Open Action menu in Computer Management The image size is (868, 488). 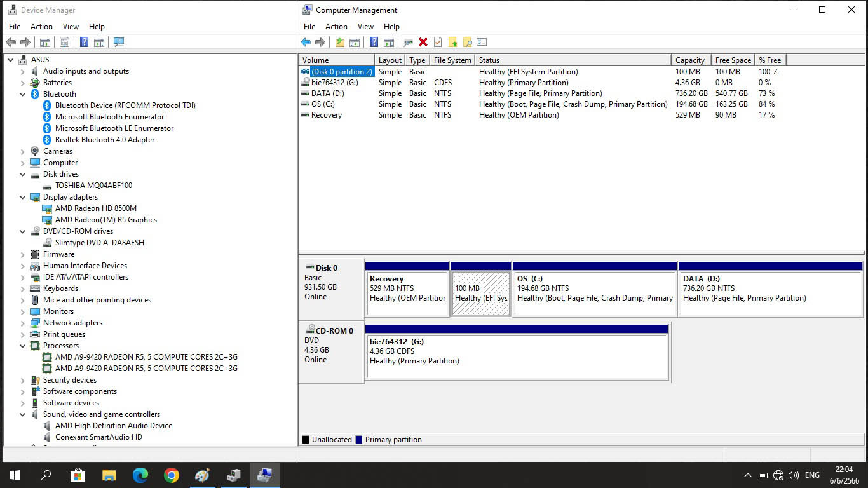pos(336,27)
